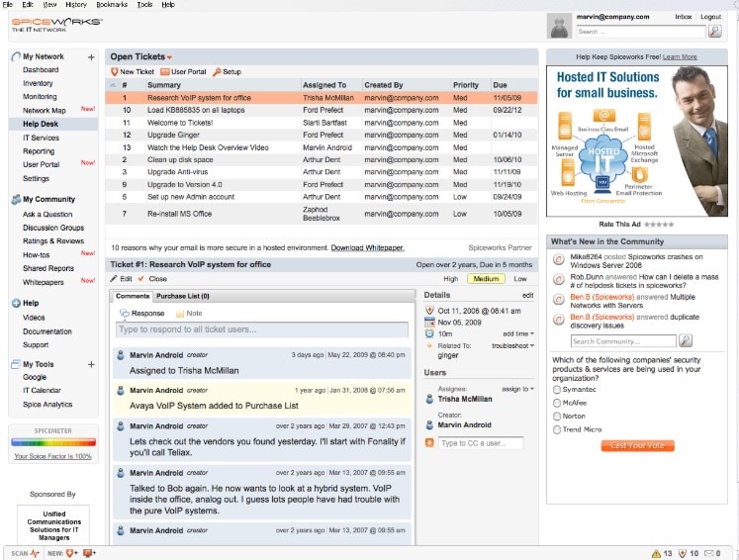The image size is (739, 560).
Task: Click the Cast Your Vote button
Action: click(637, 445)
